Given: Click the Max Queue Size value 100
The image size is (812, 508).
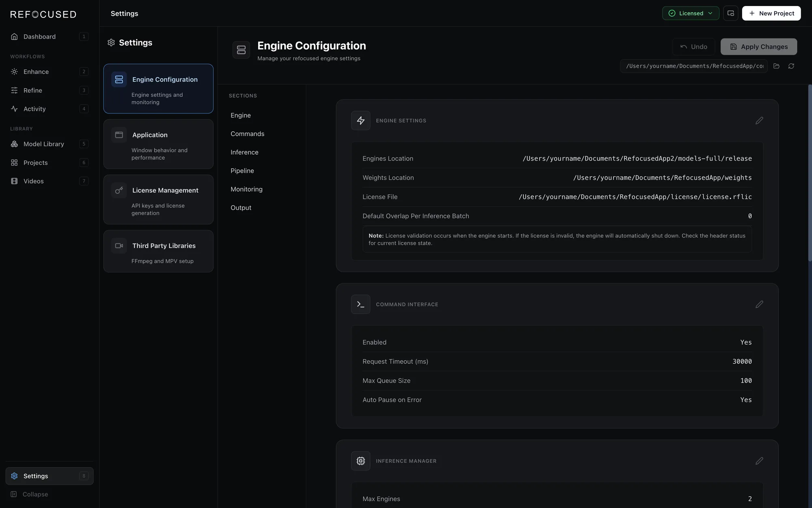Looking at the screenshot, I should [x=746, y=380].
